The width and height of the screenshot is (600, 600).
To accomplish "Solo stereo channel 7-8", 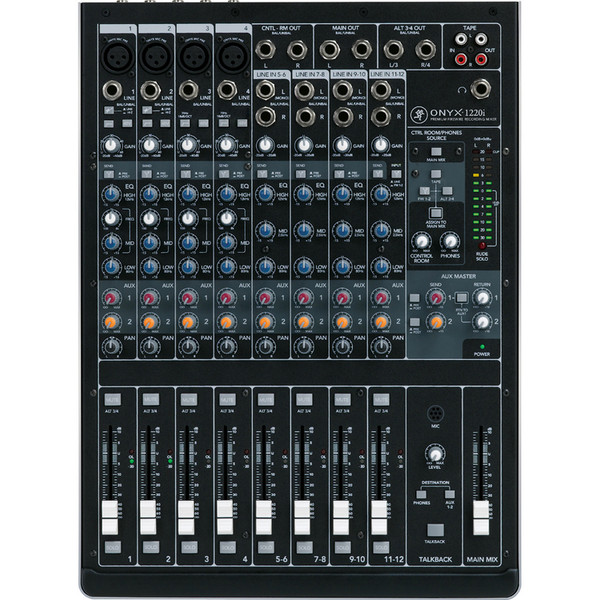I will (304, 547).
